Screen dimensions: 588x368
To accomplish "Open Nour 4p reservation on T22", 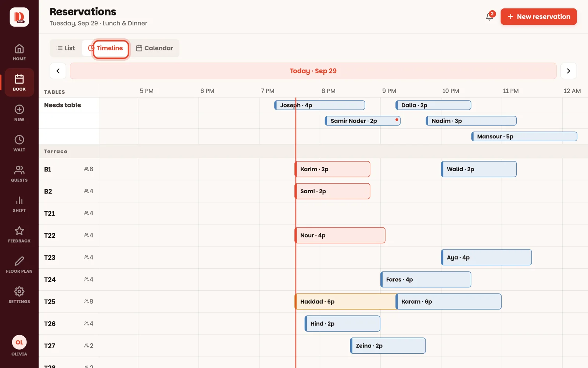I will pos(340,236).
